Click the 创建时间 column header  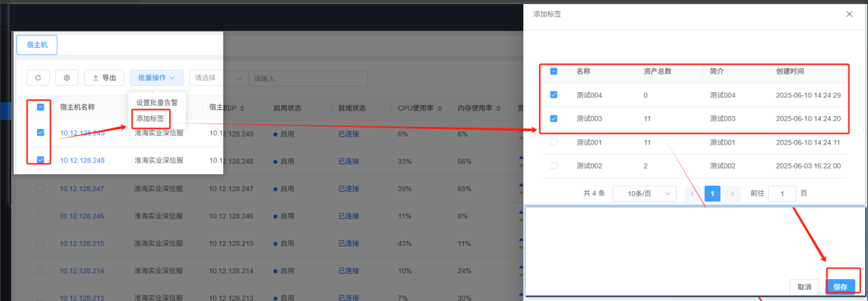(790, 71)
